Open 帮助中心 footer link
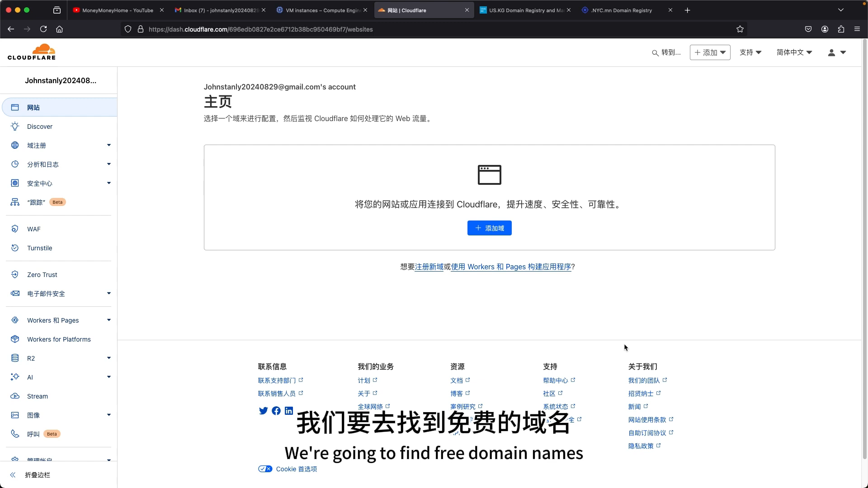This screenshot has width=868, height=488. pyautogui.click(x=559, y=380)
